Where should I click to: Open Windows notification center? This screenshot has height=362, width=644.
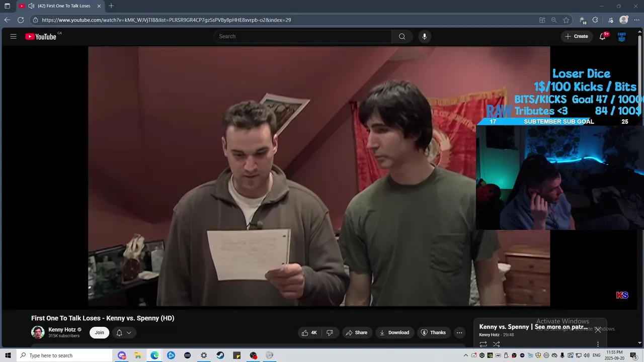(634, 355)
